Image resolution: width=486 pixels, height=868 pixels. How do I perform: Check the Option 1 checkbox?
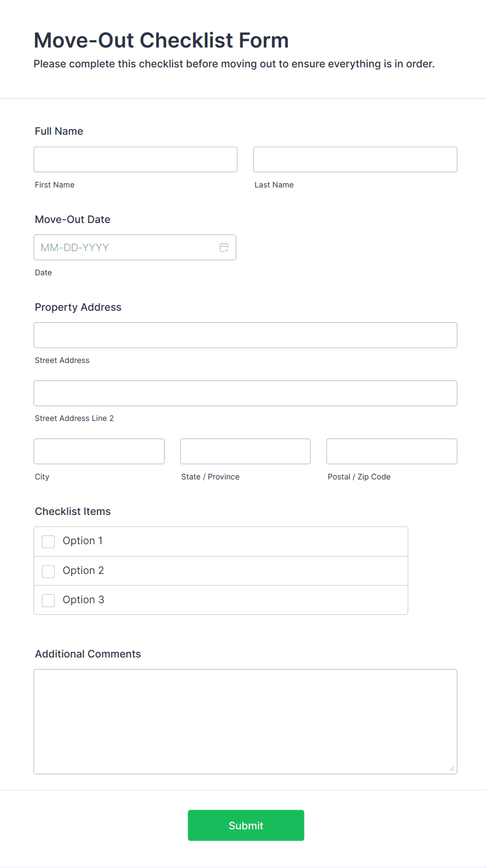49,542
